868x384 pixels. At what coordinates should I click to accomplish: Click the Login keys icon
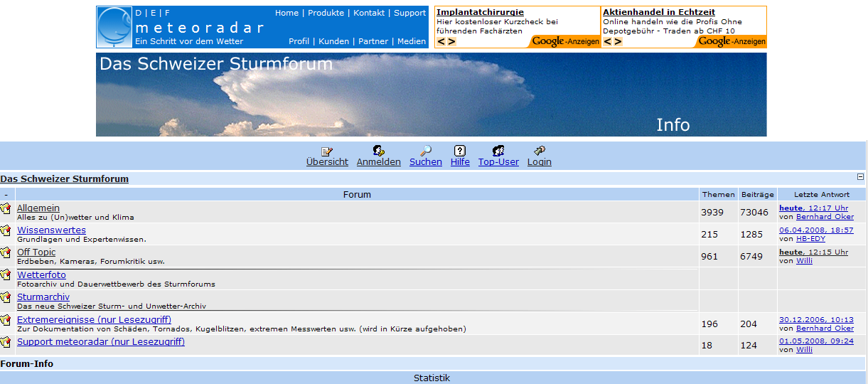(540, 151)
